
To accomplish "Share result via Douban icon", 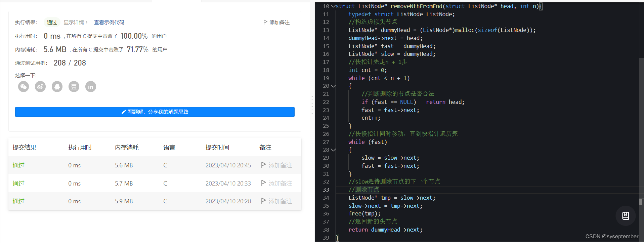I will click(x=74, y=87).
